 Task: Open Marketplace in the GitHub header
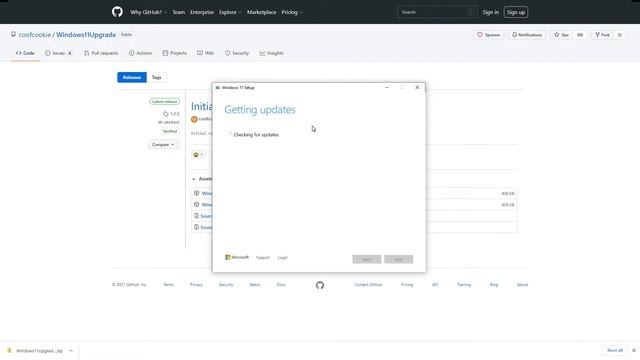[x=261, y=12]
